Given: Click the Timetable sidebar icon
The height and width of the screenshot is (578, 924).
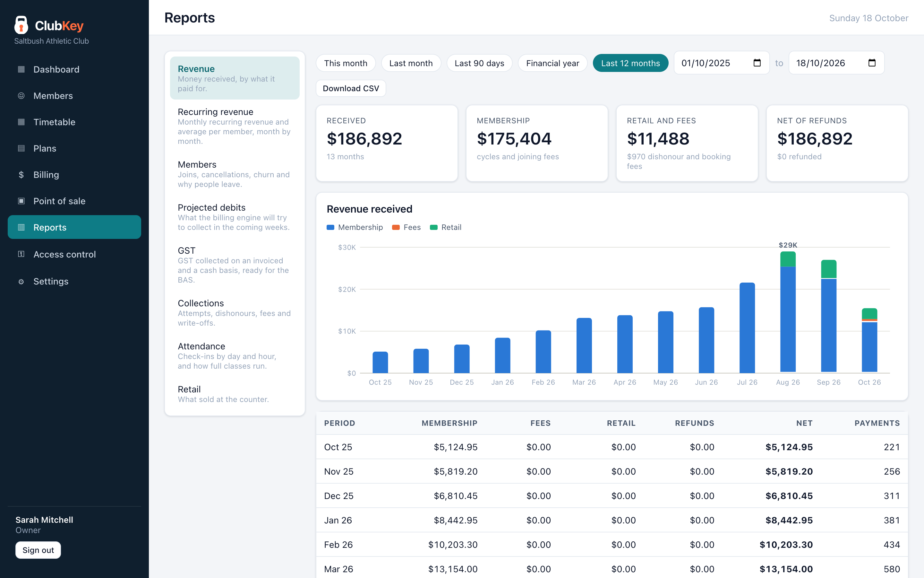Looking at the screenshot, I should [x=21, y=122].
